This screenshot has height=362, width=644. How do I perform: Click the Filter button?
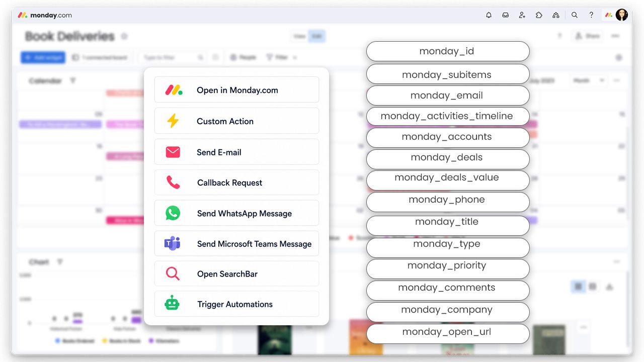pos(277,58)
